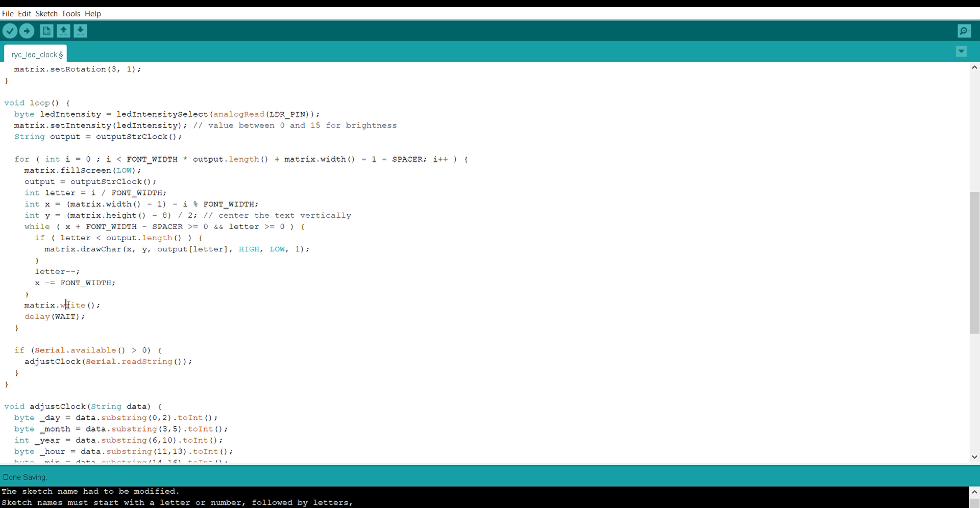Save sketch with the down-arrow icon
The height and width of the screenshot is (508, 980).
80,31
